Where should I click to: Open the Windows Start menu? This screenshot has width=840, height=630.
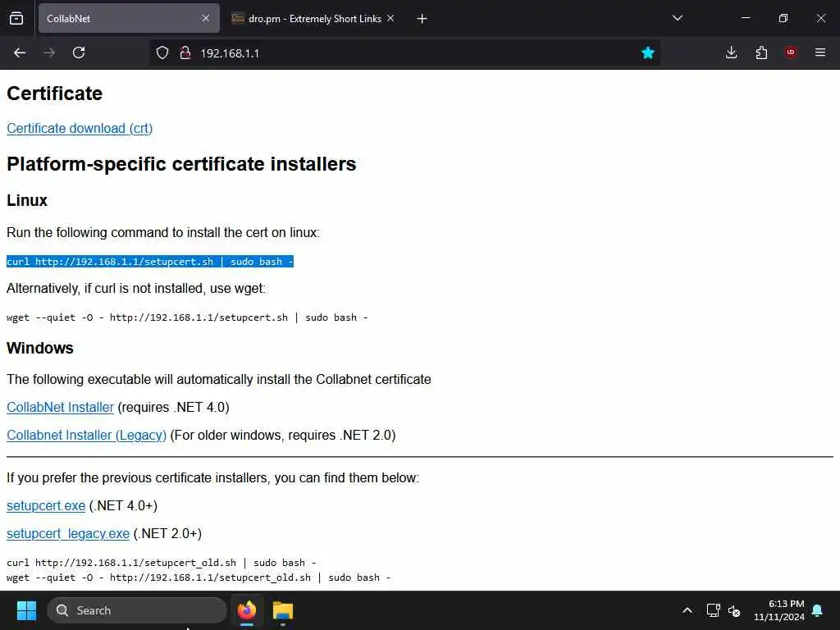click(26, 610)
